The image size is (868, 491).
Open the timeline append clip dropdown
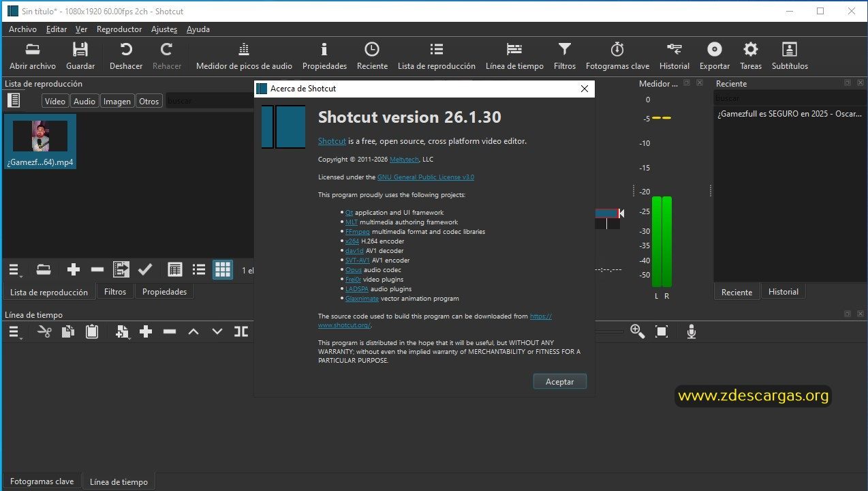coord(123,331)
